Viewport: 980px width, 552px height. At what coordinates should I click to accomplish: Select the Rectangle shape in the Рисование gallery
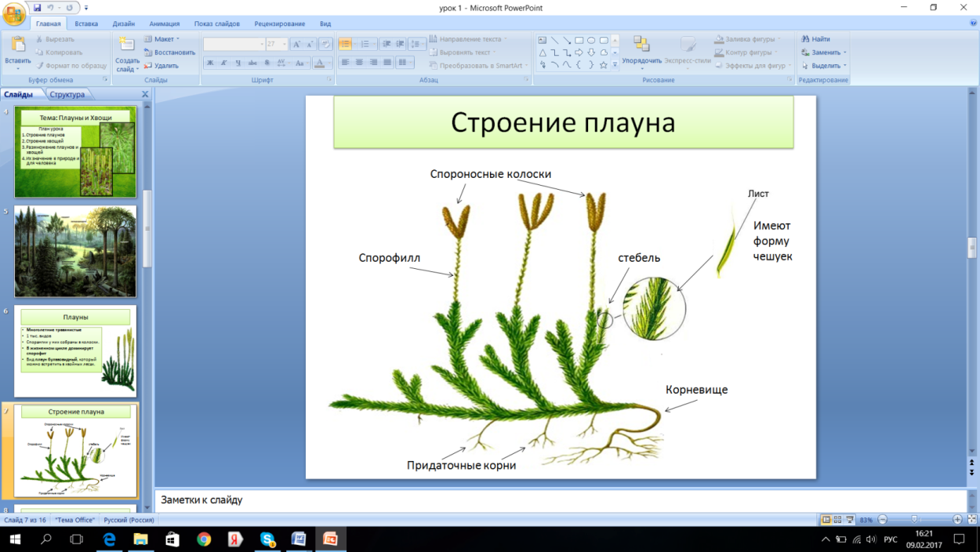click(x=579, y=40)
